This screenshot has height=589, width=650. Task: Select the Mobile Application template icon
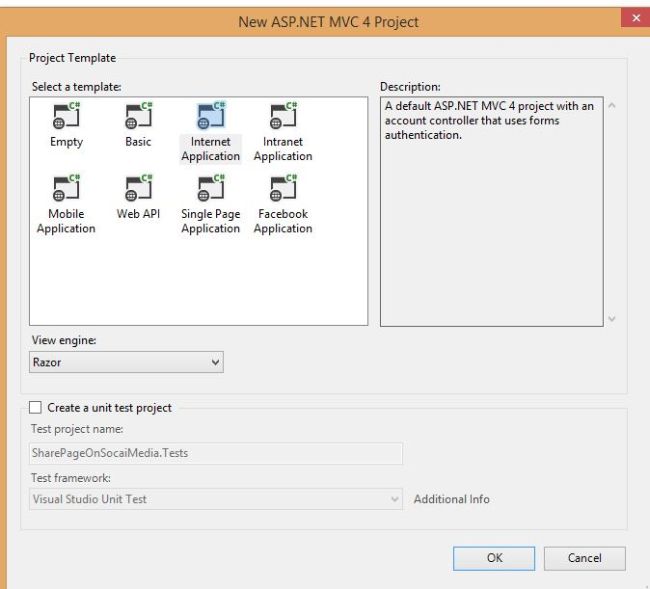66,188
